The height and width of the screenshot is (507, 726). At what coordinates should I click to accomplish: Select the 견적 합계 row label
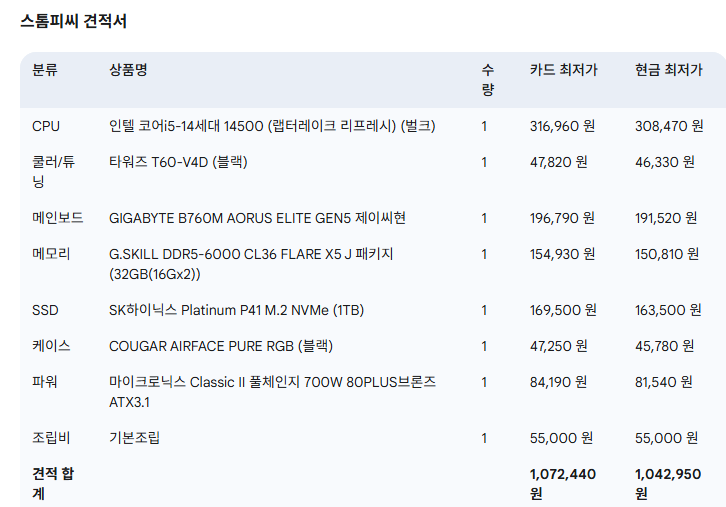click(53, 483)
